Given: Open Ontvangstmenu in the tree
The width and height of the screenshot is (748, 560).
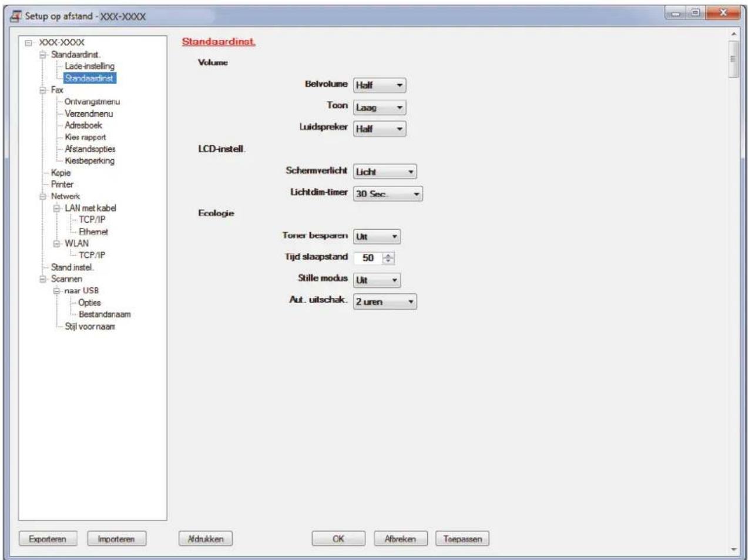Looking at the screenshot, I should [x=92, y=102].
